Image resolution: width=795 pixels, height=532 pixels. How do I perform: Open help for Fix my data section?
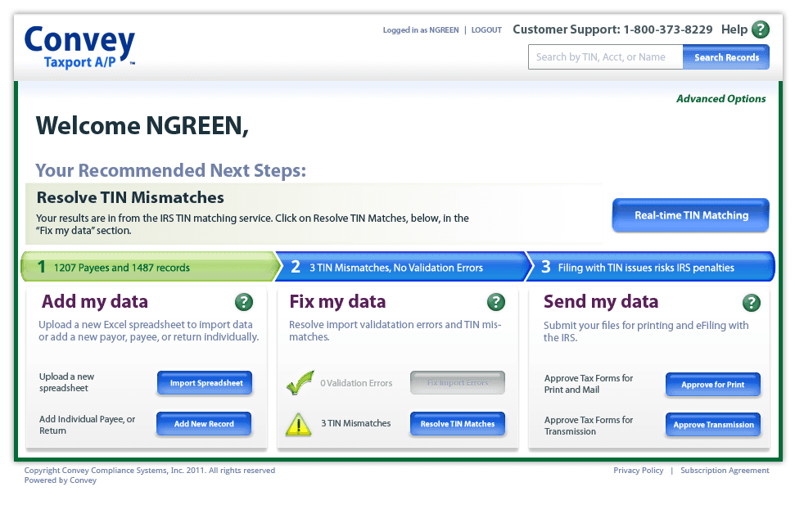coord(496,302)
